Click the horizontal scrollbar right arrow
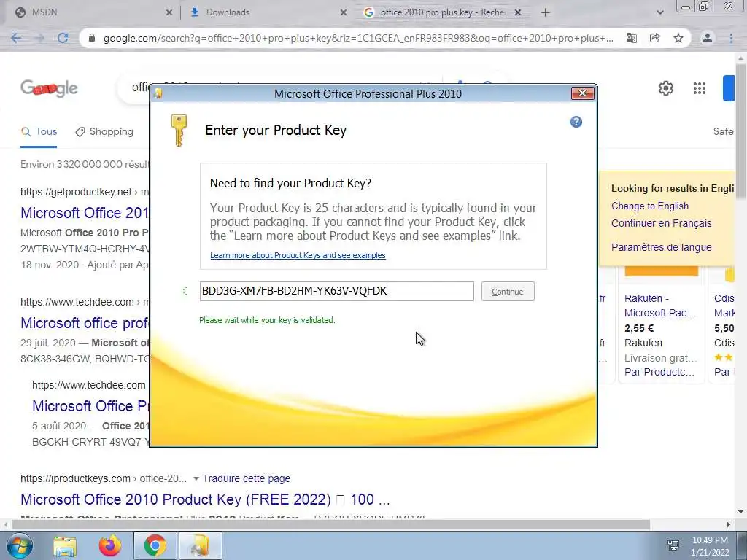Viewport: 747px width, 560px height. (729, 524)
